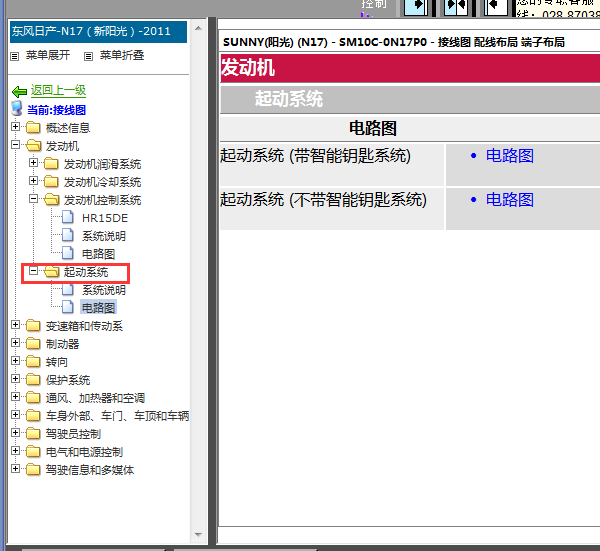Click the gray 起动系统 section header

pos(410,99)
